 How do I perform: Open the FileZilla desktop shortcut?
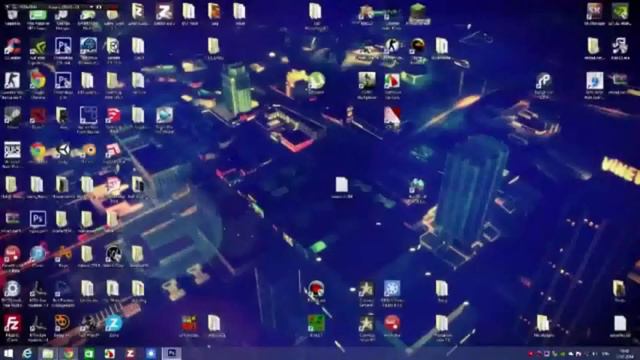[12, 323]
